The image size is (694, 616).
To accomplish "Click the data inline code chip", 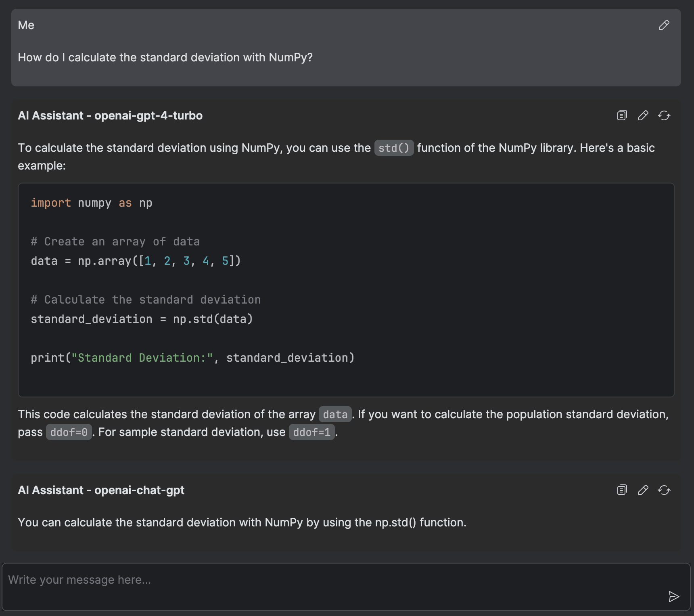I will pos(334,414).
